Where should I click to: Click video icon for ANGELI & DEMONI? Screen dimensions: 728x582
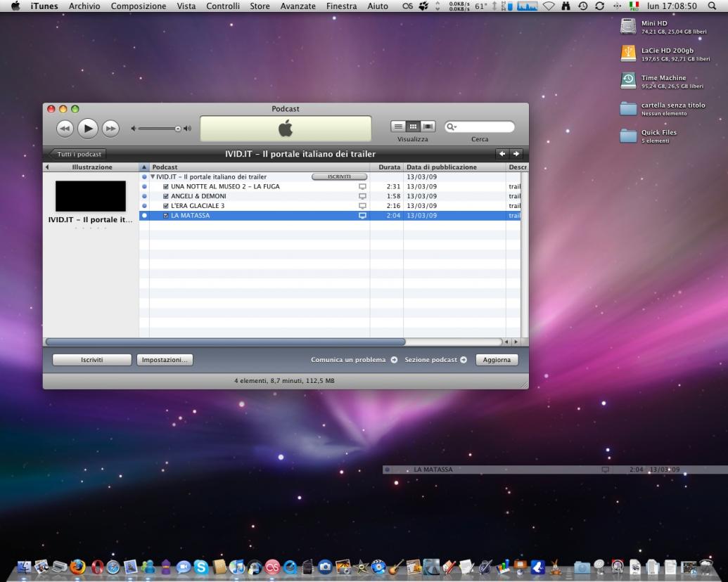pos(362,196)
